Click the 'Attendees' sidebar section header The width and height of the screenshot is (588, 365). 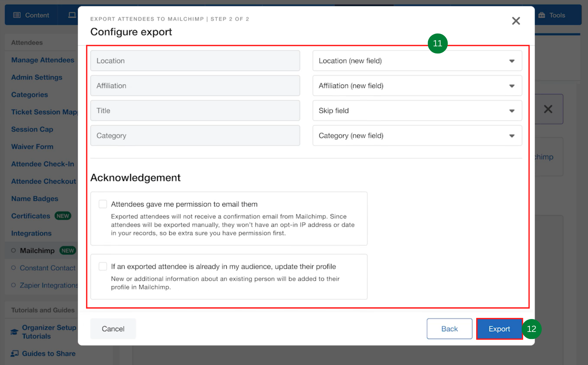(x=27, y=43)
